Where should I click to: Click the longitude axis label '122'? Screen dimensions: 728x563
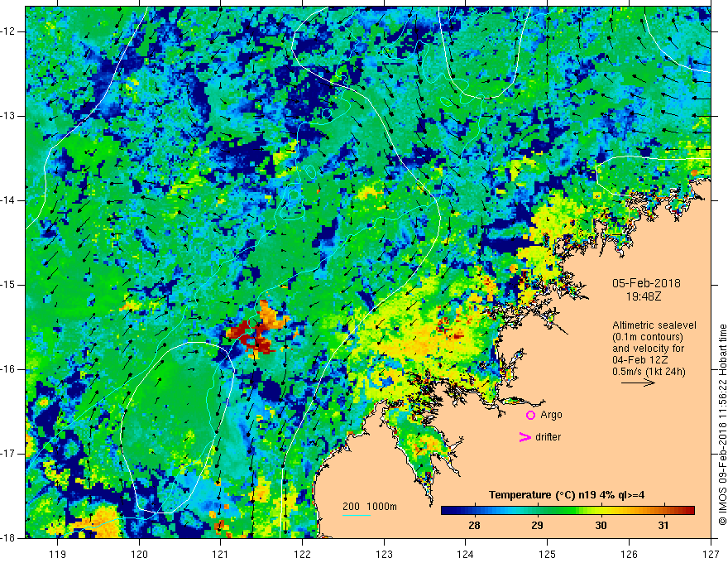pos(302,554)
